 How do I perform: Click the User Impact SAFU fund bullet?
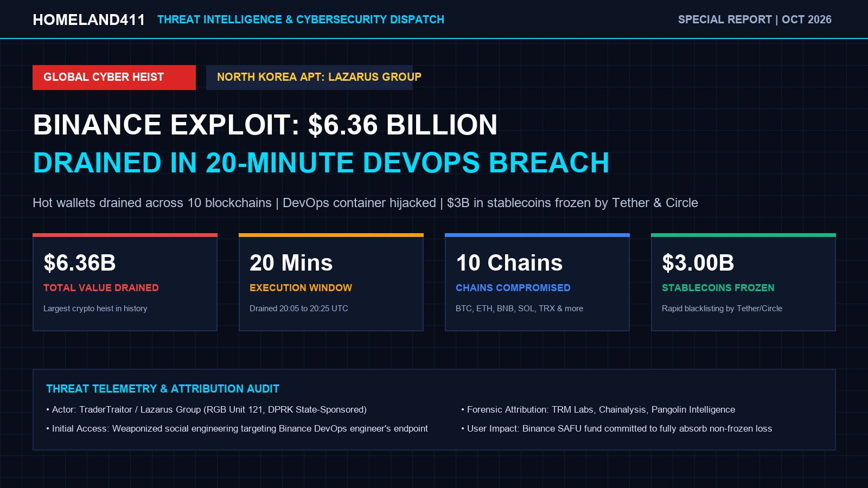[617, 428]
